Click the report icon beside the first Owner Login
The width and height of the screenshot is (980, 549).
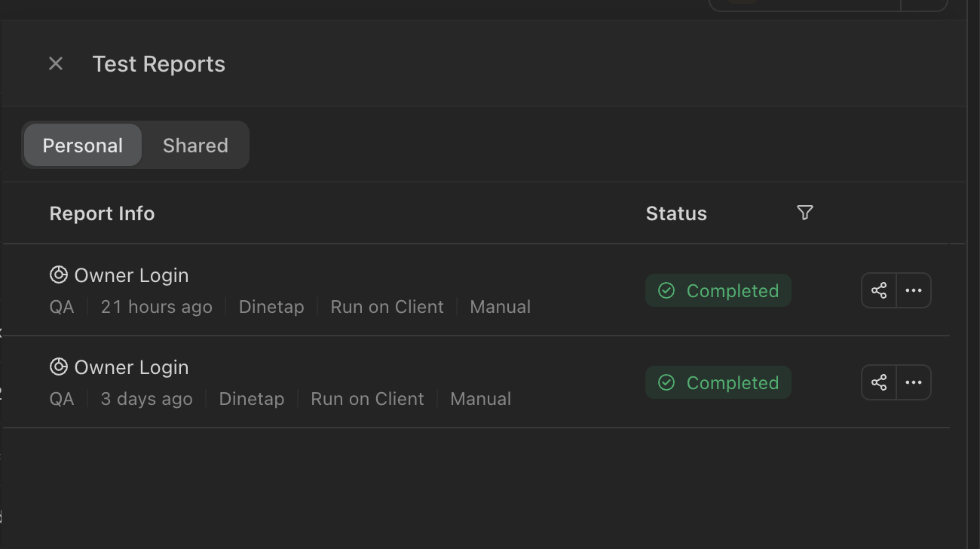point(59,275)
